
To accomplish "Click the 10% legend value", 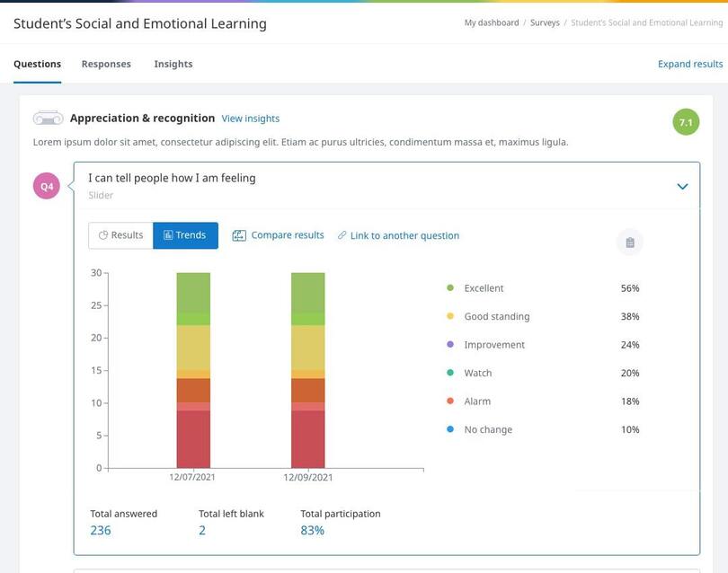I will pos(630,429).
